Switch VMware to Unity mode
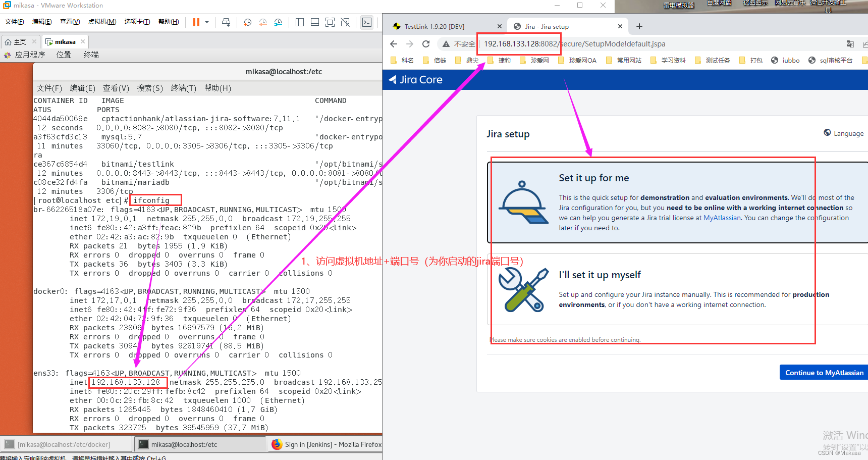The image size is (868, 460). pos(345,22)
